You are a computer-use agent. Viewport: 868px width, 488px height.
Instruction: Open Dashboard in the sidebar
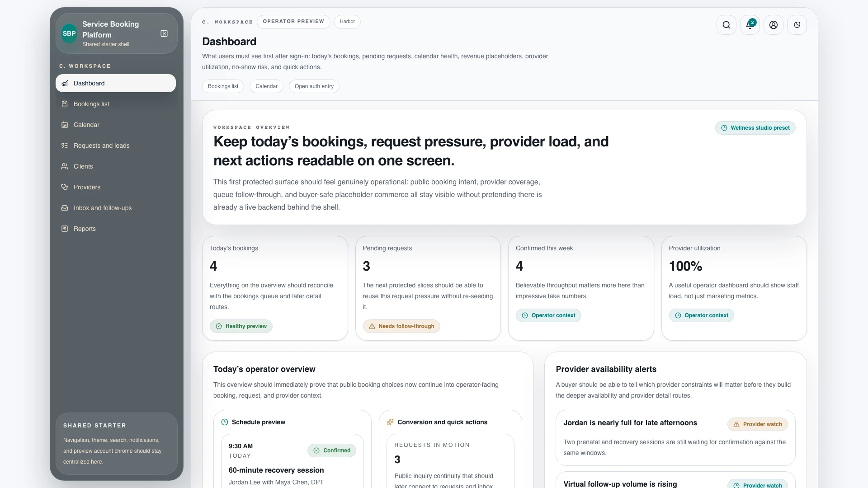(x=116, y=83)
